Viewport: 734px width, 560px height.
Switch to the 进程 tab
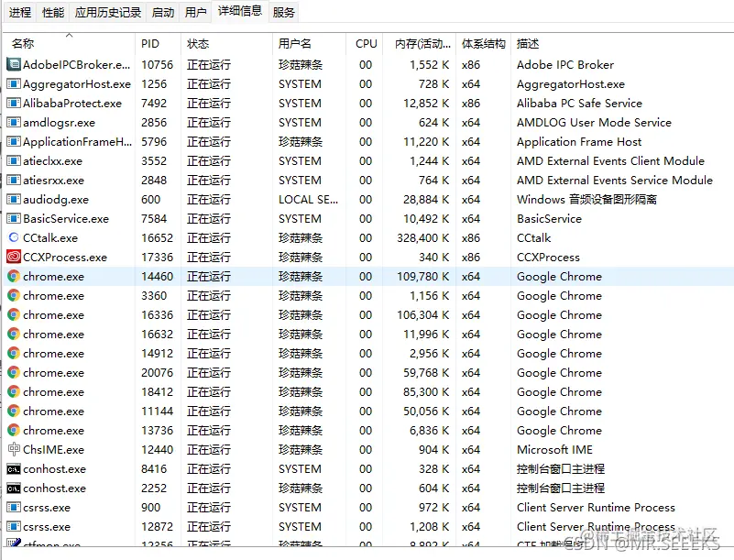tap(20, 12)
